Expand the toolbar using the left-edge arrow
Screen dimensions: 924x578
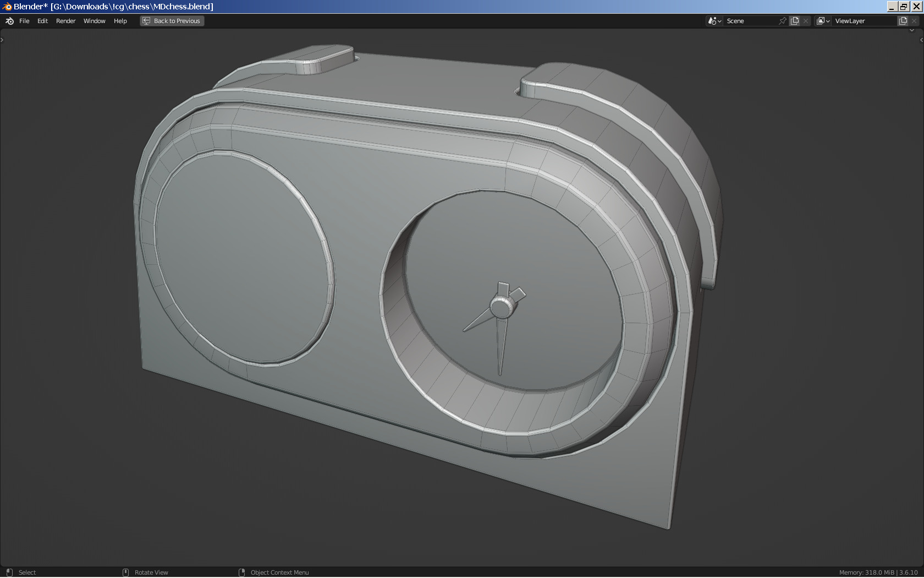[x=2, y=40]
